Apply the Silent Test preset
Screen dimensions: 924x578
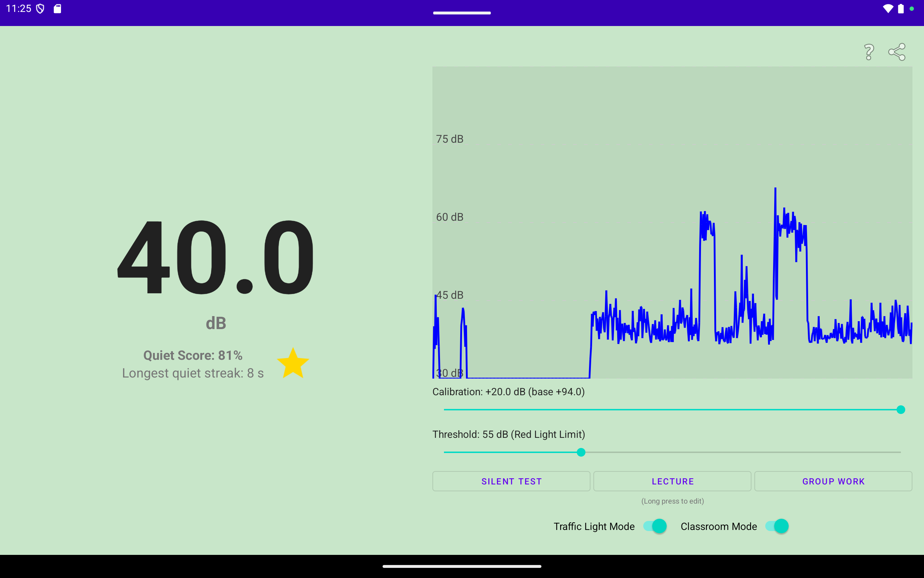(x=511, y=481)
